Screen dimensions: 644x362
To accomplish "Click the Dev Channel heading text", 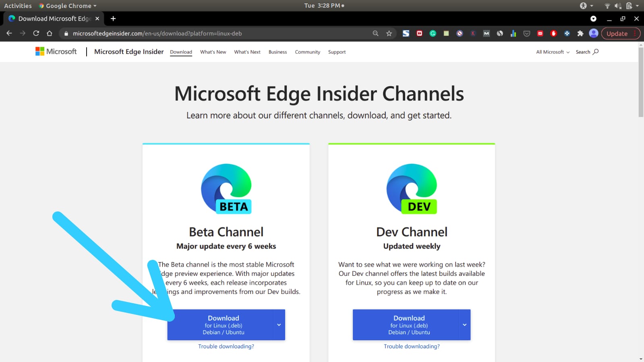I will [x=412, y=232].
